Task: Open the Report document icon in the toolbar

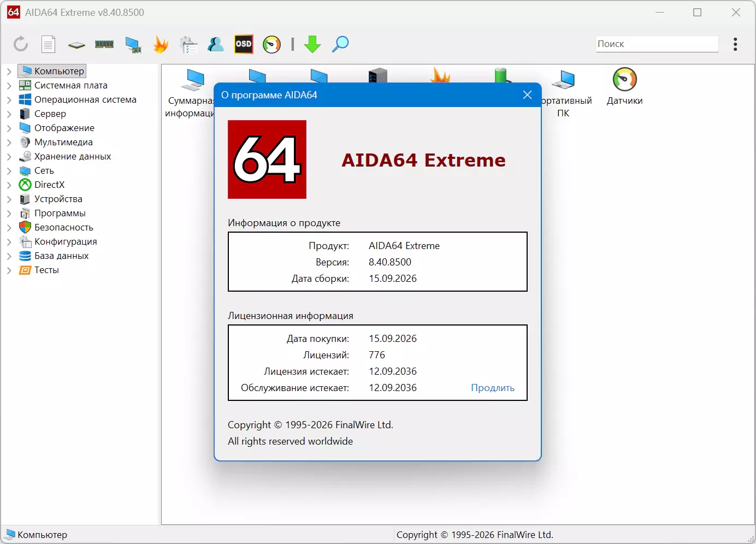Action: [49, 44]
